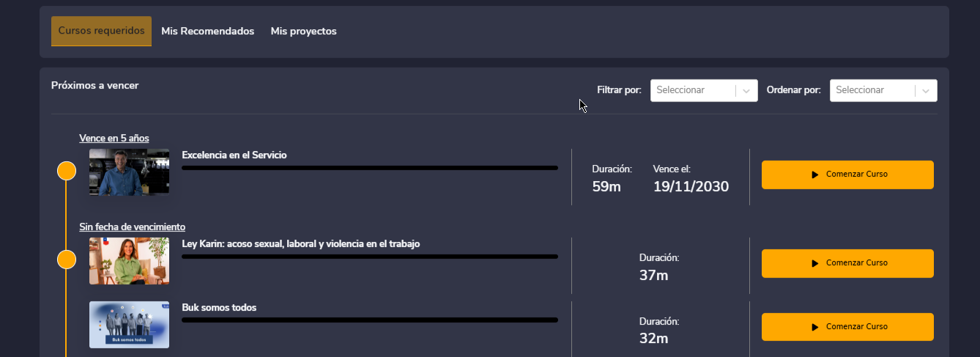Viewport: 980px width, 357px height.
Task: Click play icon on Buk somos todos button
Action: [x=814, y=328]
